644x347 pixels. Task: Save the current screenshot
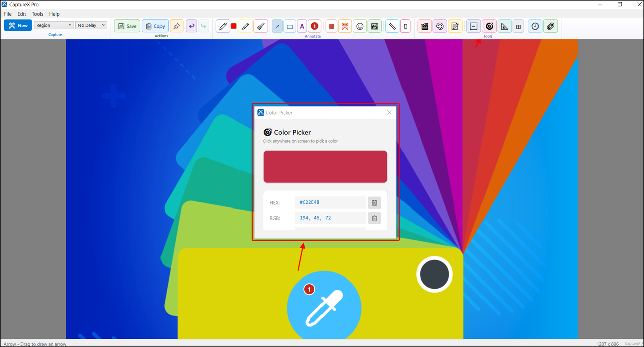tap(127, 26)
